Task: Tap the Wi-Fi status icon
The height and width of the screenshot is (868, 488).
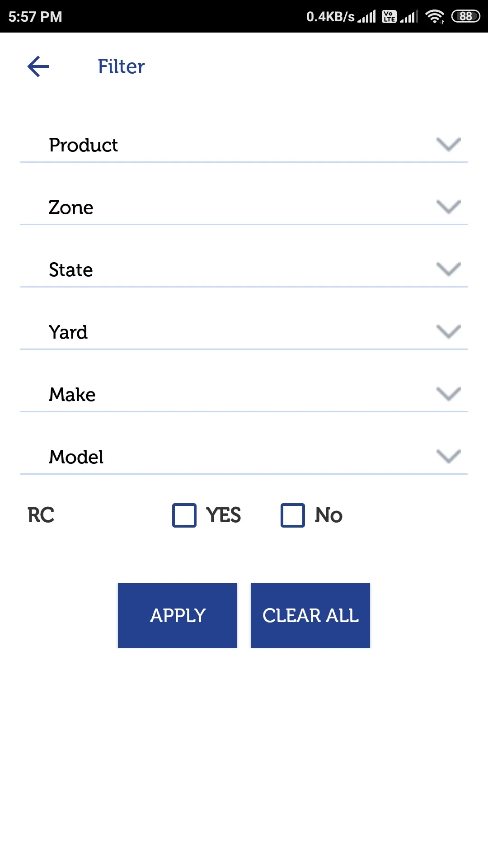Action: 435,17
